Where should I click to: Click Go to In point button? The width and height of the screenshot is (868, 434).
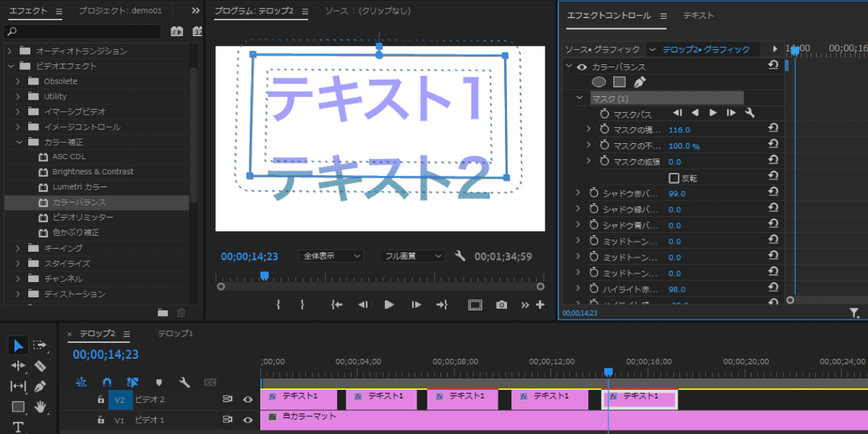pyautogui.click(x=336, y=305)
